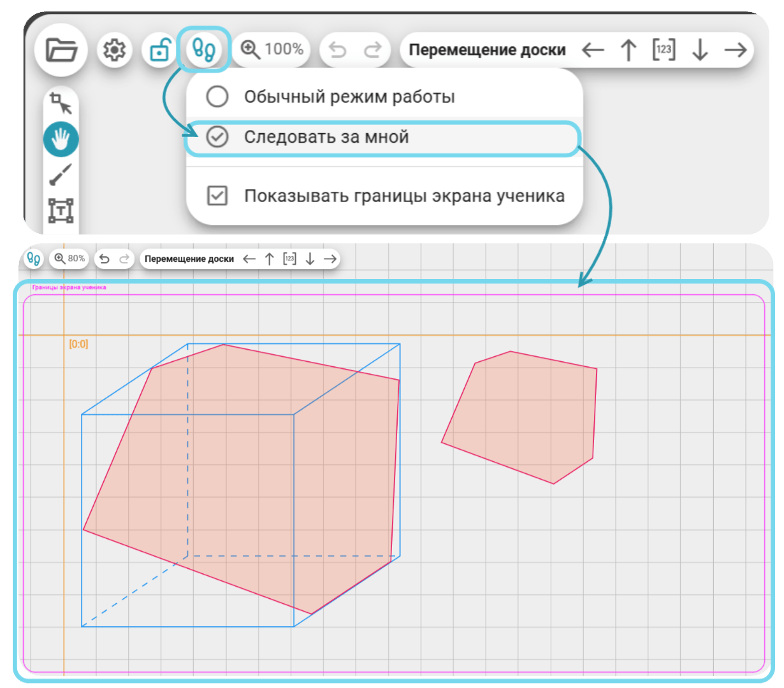Toggle 'Показывать границы экрана ученика' checkbox

point(384,196)
